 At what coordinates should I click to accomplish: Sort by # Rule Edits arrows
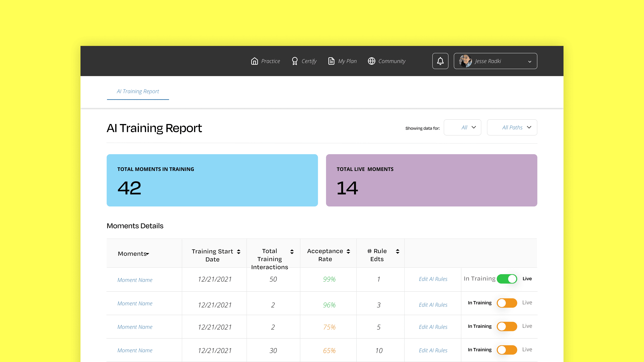click(x=397, y=251)
